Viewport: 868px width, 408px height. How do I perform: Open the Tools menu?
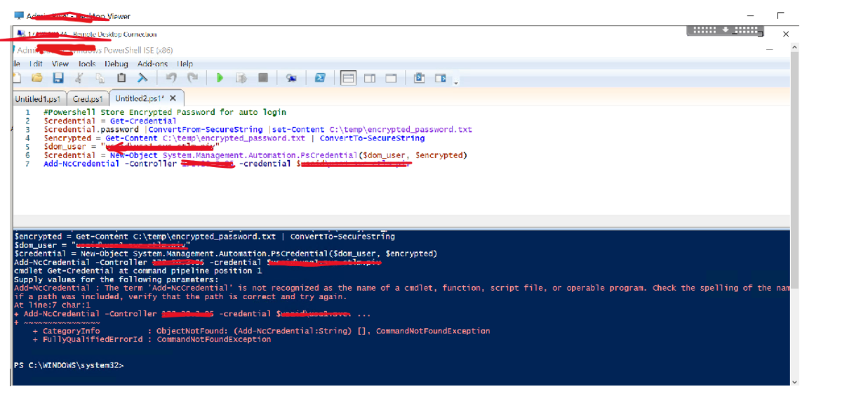(87, 64)
